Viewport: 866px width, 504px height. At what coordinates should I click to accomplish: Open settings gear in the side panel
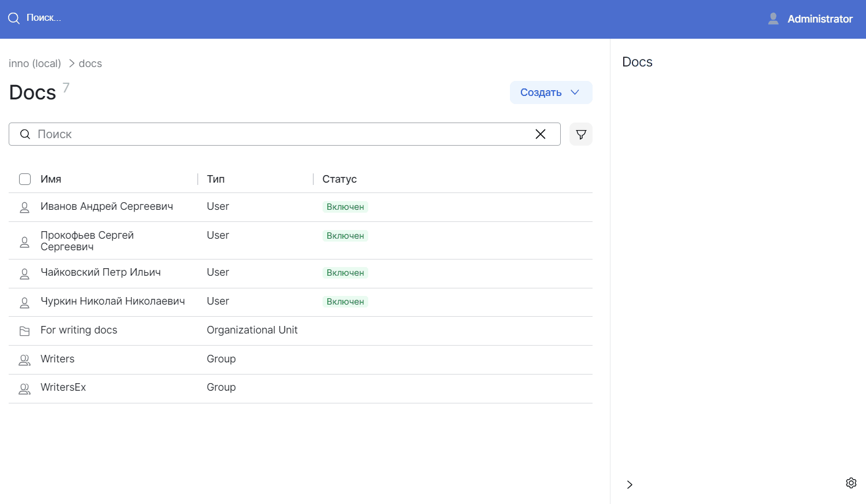(851, 483)
